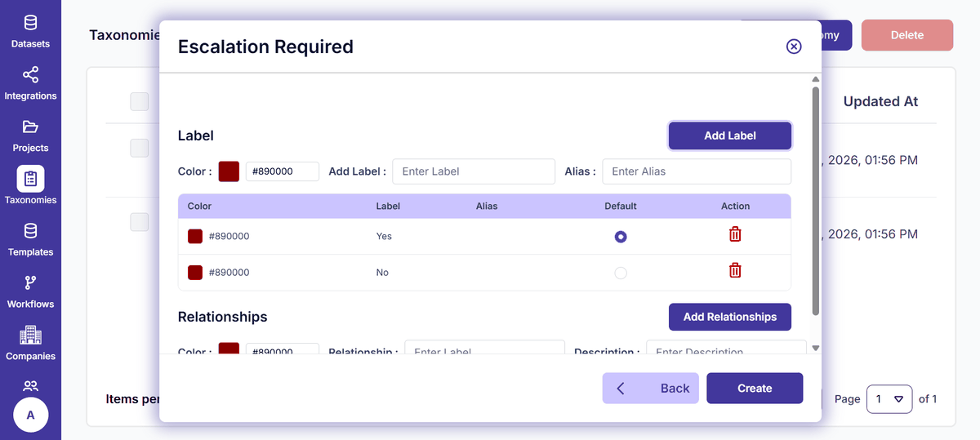This screenshot has width=980, height=440.
Task: Click trash icon for No label
Action: point(735,270)
